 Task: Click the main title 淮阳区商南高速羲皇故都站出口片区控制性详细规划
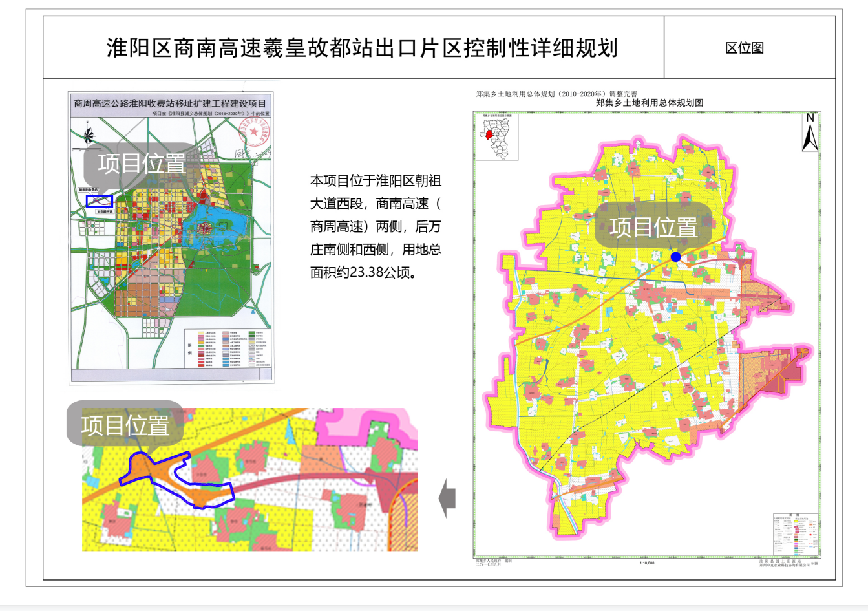pos(362,48)
